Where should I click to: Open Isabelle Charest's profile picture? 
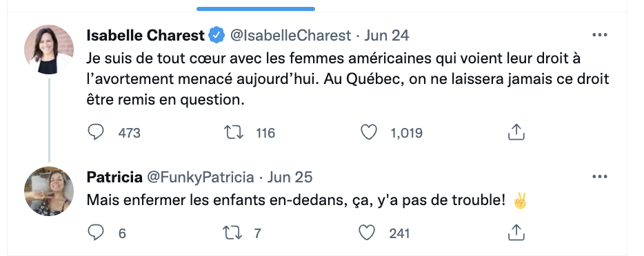pyautogui.click(x=49, y=50)
